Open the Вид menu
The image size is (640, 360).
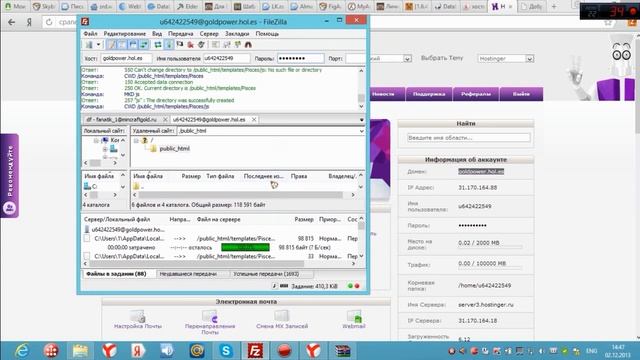[157, 33]
